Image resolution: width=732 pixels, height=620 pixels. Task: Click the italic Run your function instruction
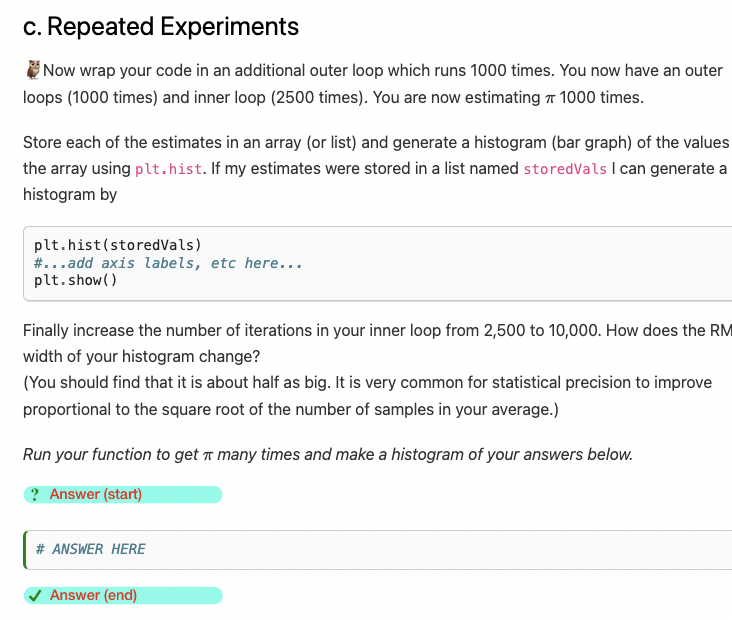(328, 454)
